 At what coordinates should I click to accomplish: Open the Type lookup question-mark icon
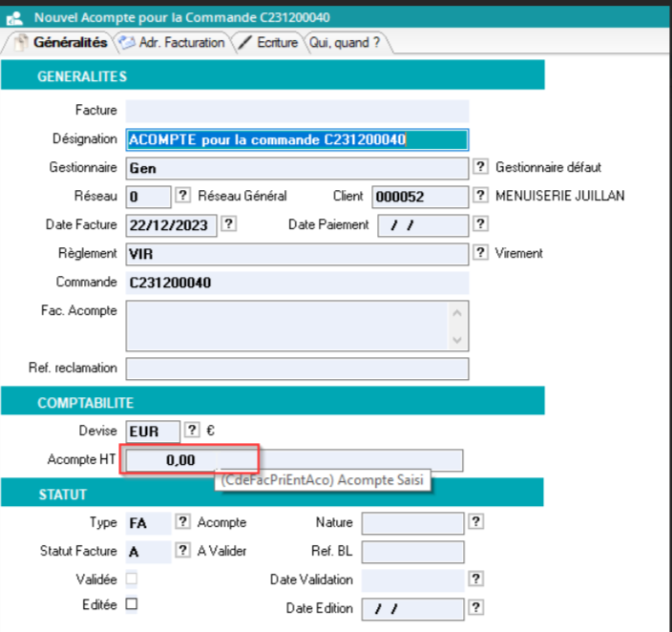[182, 522]
